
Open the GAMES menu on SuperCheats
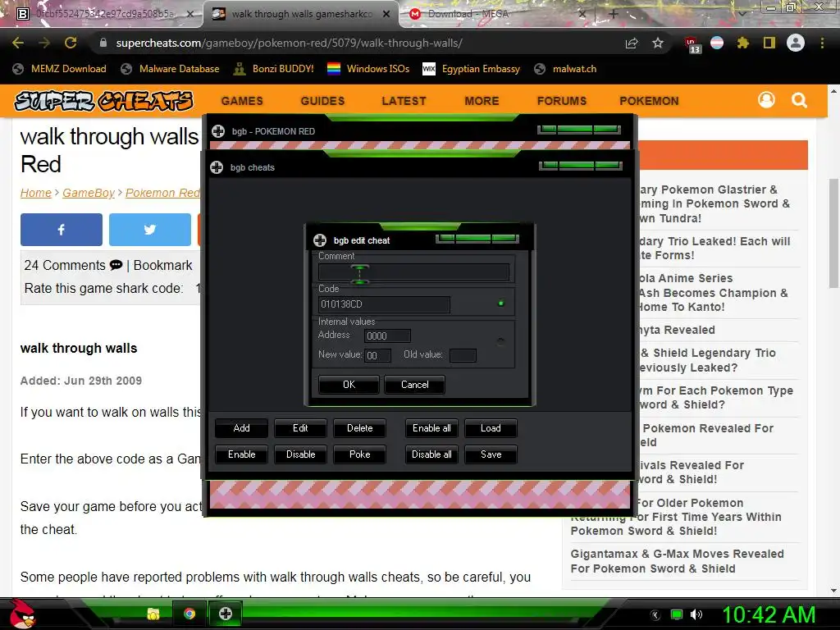click(x=242, y=101)
